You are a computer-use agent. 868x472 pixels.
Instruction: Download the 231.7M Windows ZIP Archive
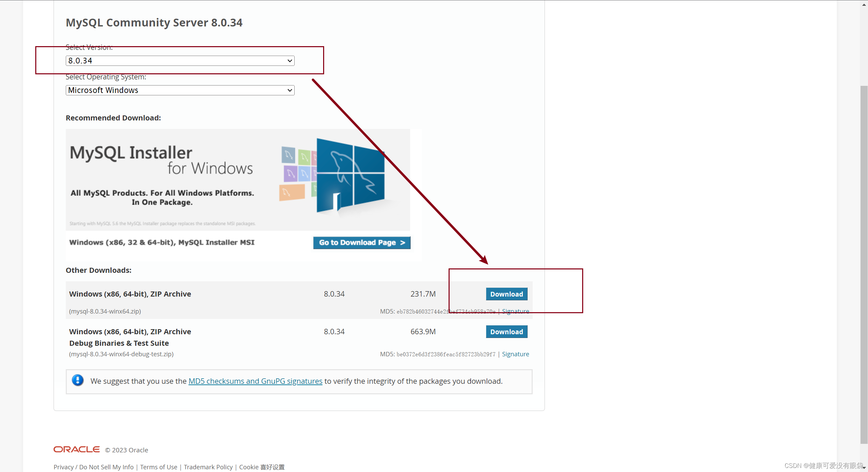(507, 294)
